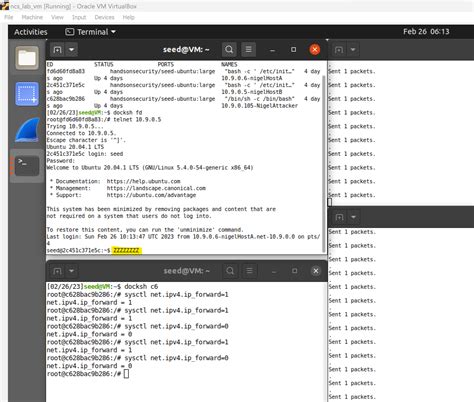The image size is (474, 402).
Task: Open VirtualBox Help menu
Action: [128, 17]
